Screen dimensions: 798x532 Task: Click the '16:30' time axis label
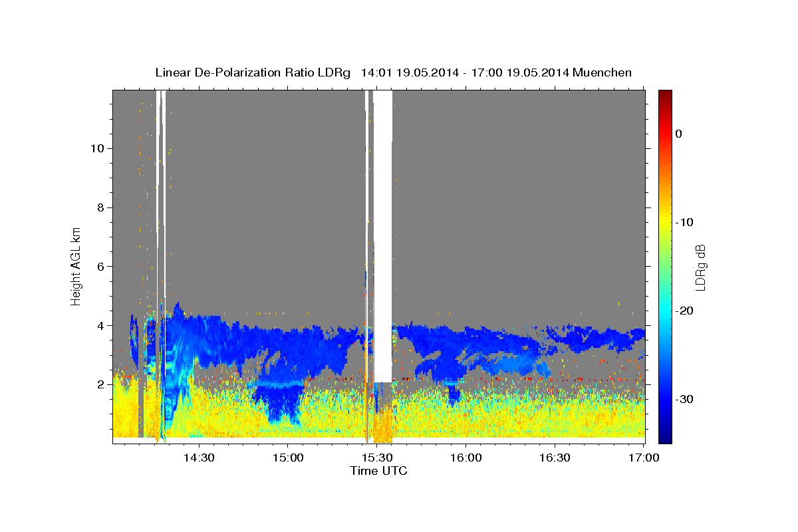point(555,458)
